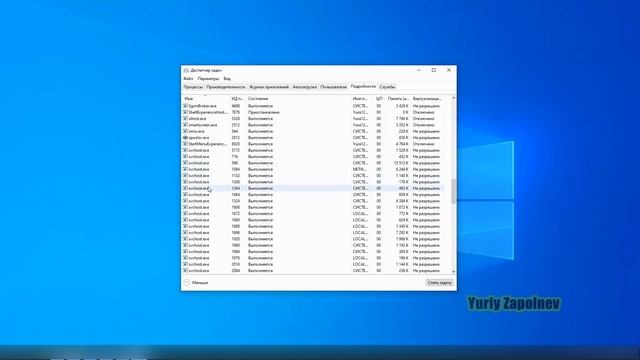640x360 pixels.
Task: Sort by the ЦП column header
Action: [x=379, y=99]
